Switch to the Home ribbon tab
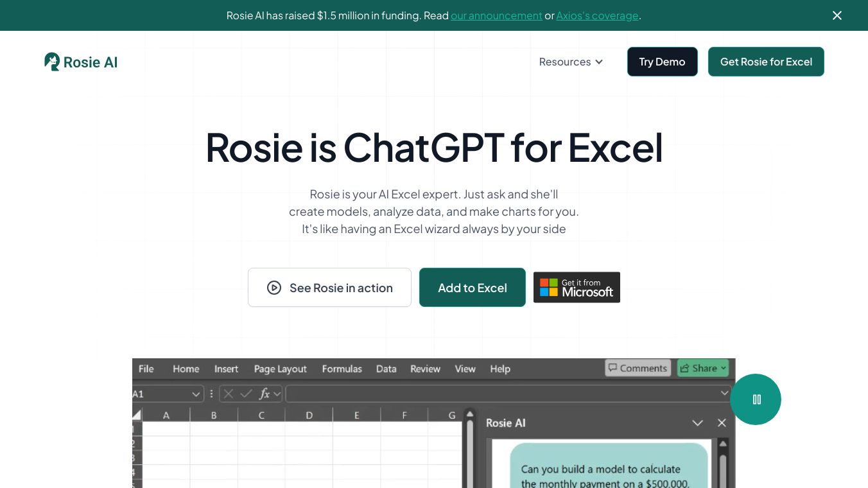 click(186, 369)
